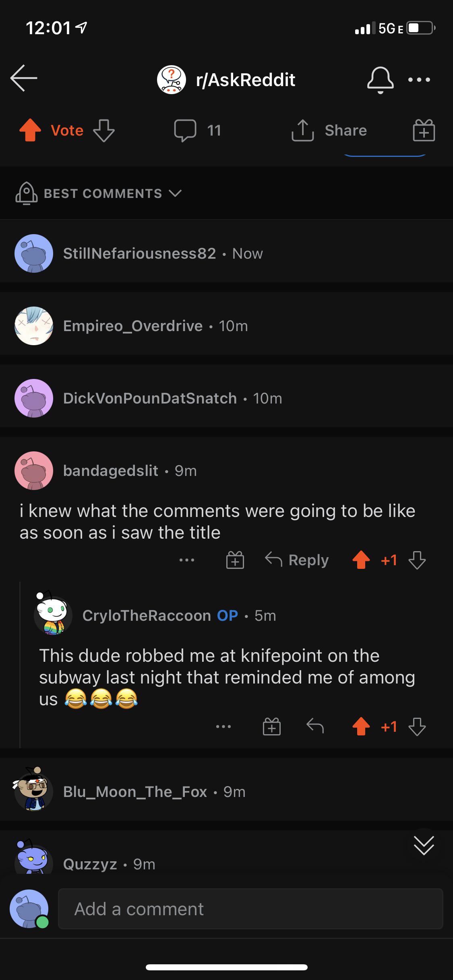Viewport: 453px width, 980px height.
Task: Jump to next comment with double chevron
Action: (424, 845)
